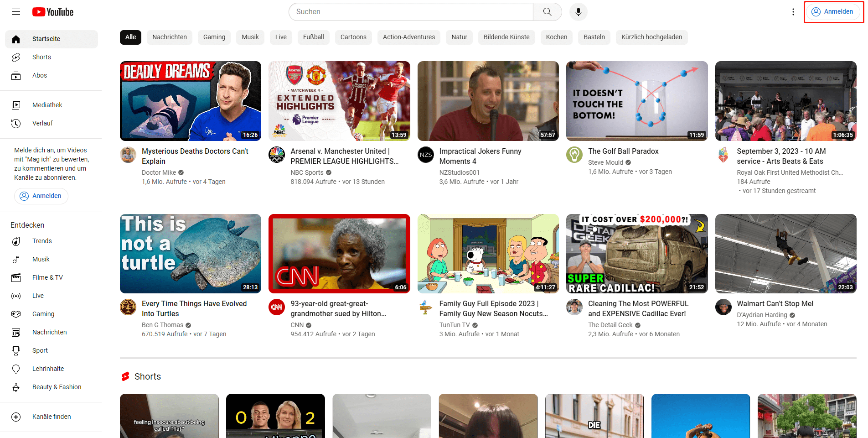Image resolution: width=868 pixels, height=438 pixels.
Task: Select the Bildende Künste filter chip
Action: pyautogui.click(x=506, y=37)
